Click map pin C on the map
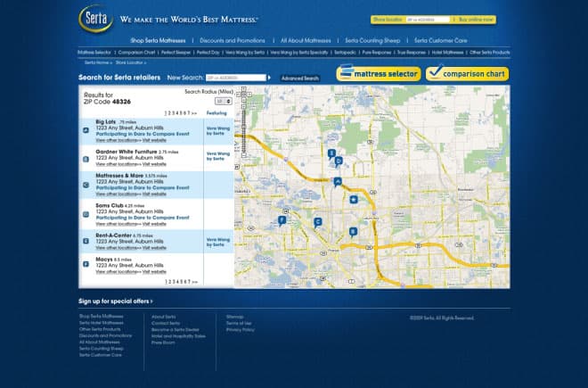 [x=318, y=222]
